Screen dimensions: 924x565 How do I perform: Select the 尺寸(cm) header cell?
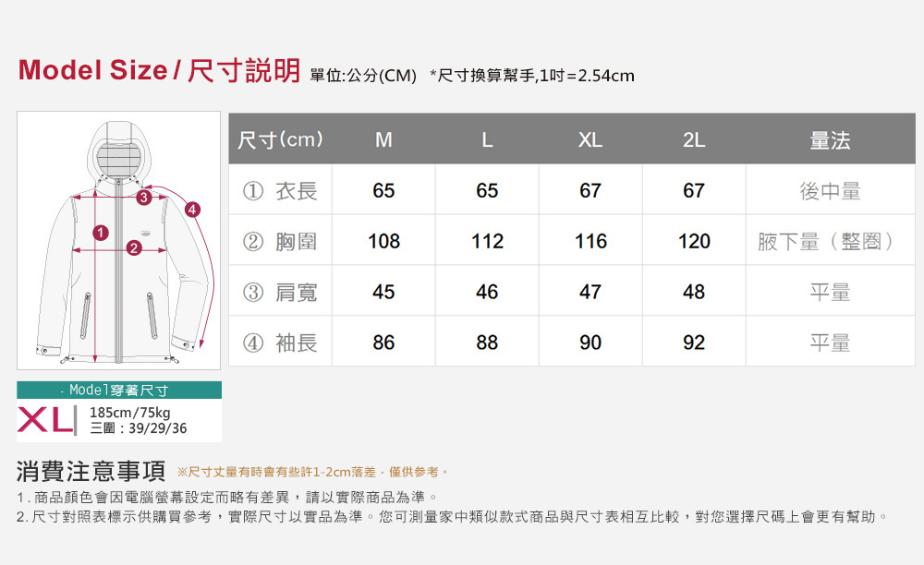pyautogui.click(x=280, y=139)
